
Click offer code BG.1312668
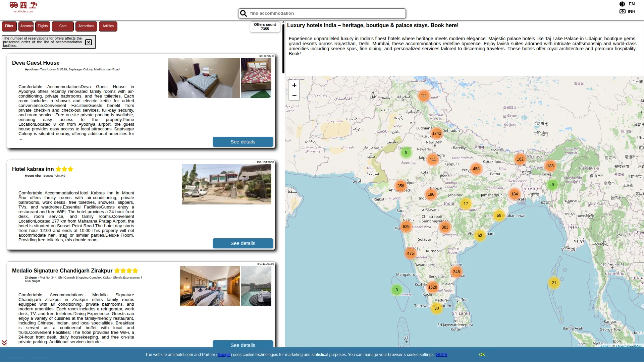pyautogui.click(x=266, y=162)
